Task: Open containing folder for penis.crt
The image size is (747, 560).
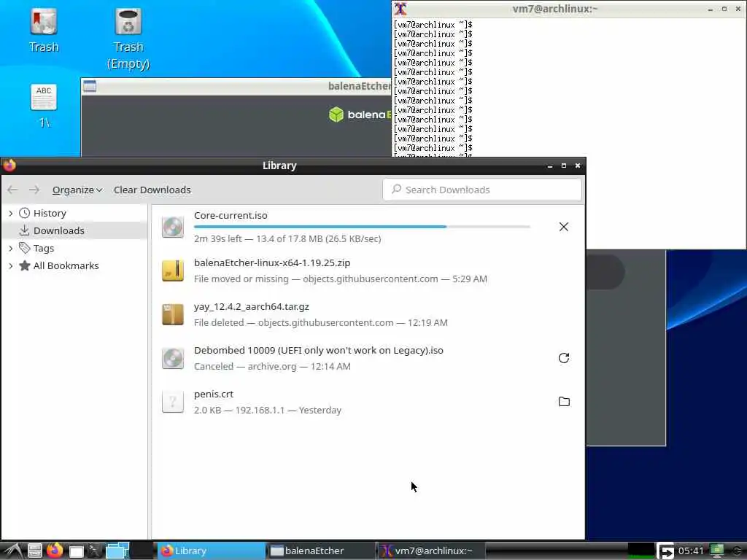Action: point(564,402)
